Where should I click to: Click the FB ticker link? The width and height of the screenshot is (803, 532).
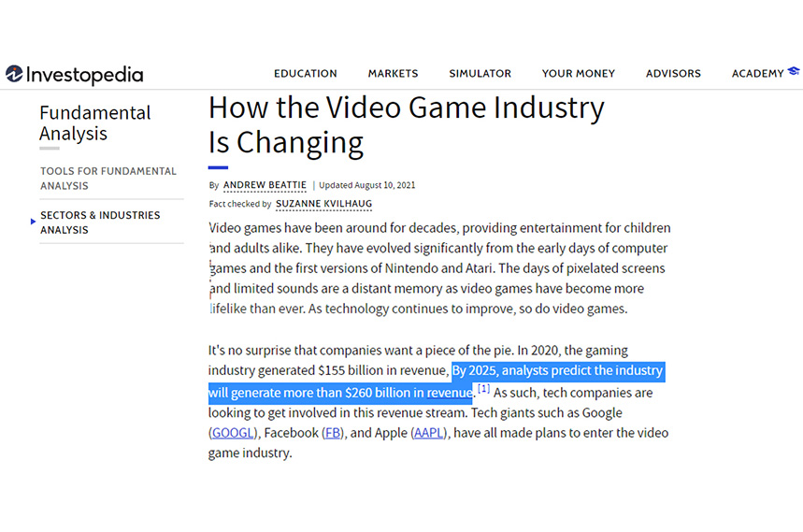(x=332, y=433)
